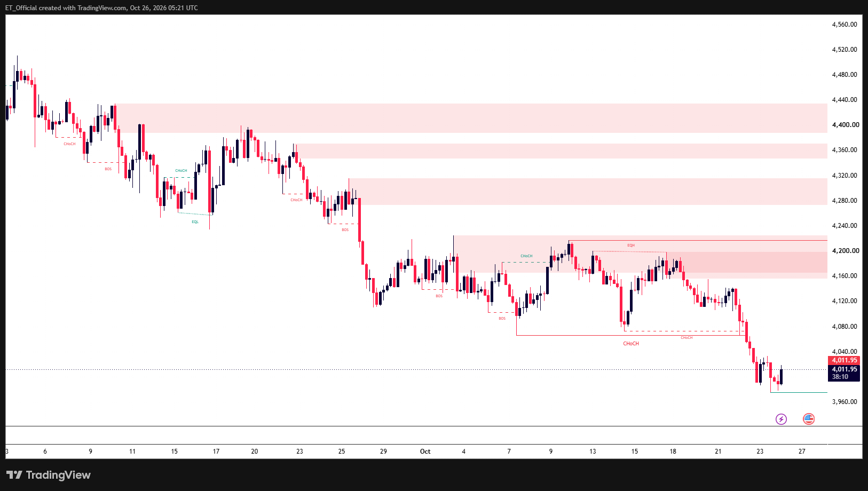Click the 4,360.00 price axis label
This screenshot has height=491, width=868.
(x=845, y=150)
